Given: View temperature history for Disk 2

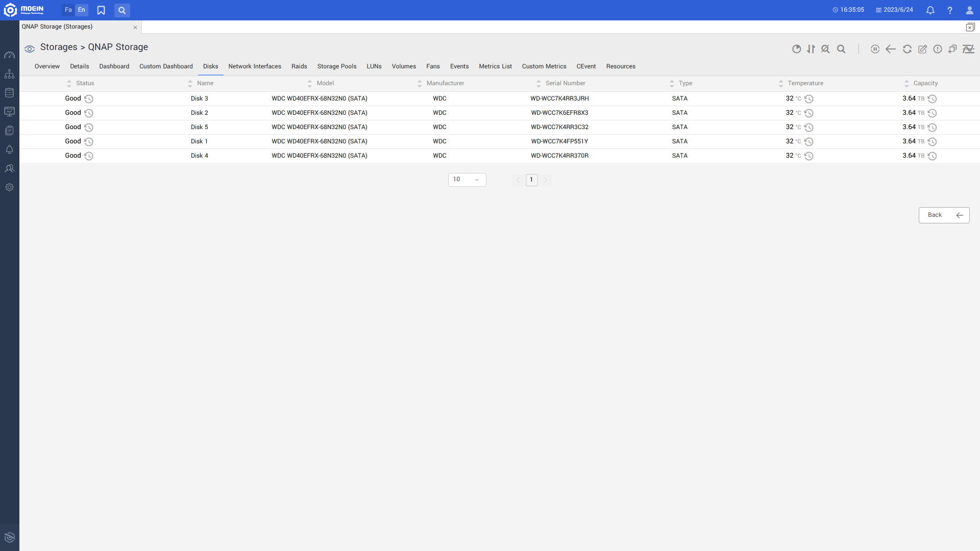Looking at the screenshot, I should [809, 113].
